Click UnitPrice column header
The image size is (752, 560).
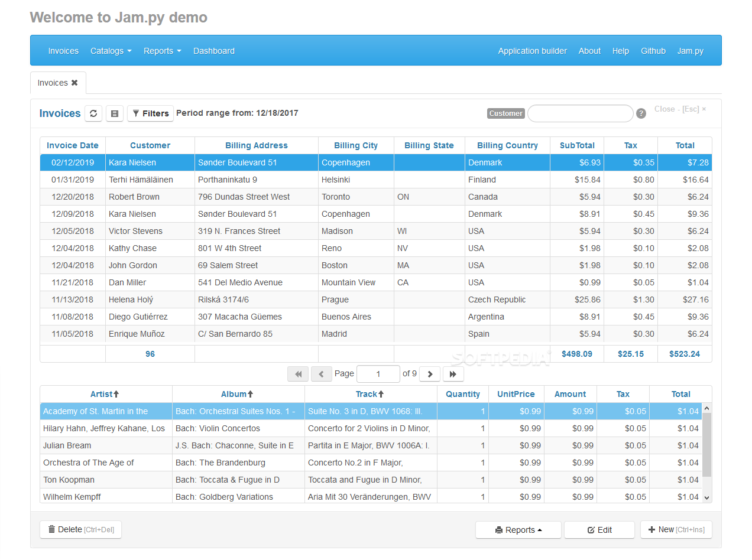[x=516, y=394]
